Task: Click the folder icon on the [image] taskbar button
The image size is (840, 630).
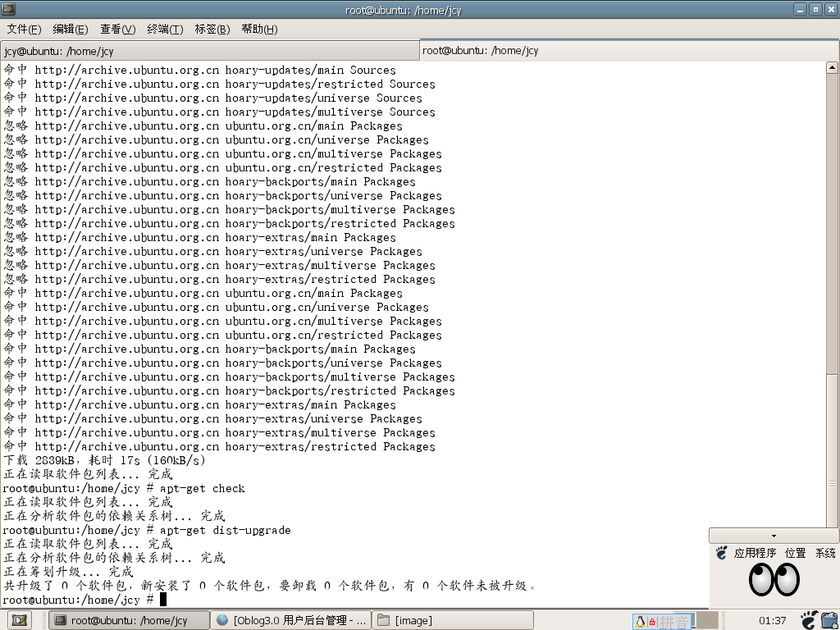Action: tap(383, 620)
